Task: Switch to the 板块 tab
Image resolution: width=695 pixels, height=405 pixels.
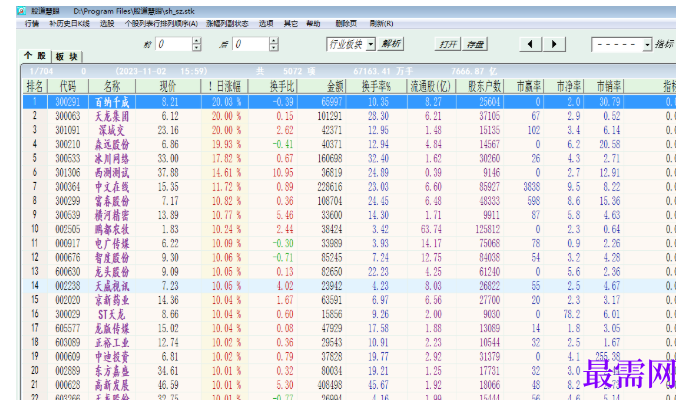Action: (66, 56)
